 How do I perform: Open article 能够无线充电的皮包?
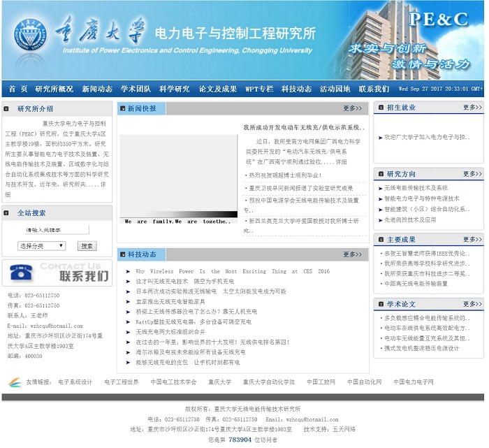(187, 363)
